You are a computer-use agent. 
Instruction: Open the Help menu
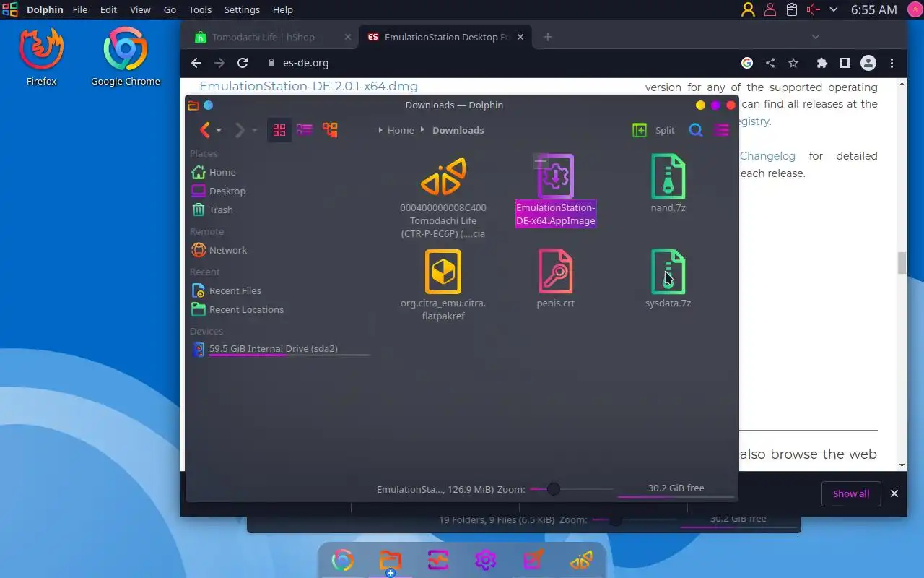tap(283, 9)
